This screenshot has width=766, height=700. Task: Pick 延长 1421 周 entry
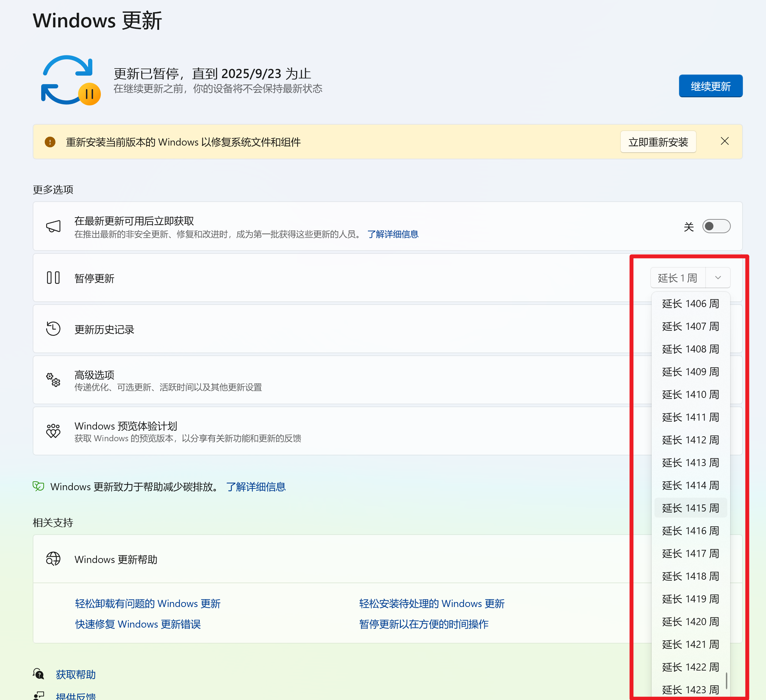(x=690, y=644)
